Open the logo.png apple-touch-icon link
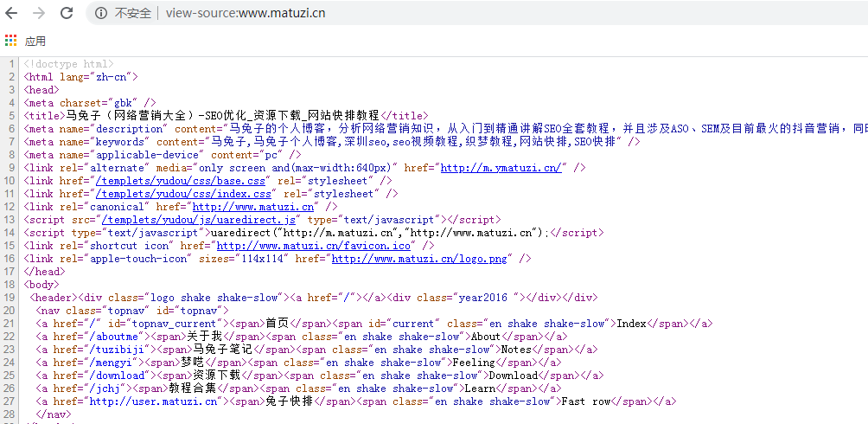868x424 pixels. [x=419, y=258]
